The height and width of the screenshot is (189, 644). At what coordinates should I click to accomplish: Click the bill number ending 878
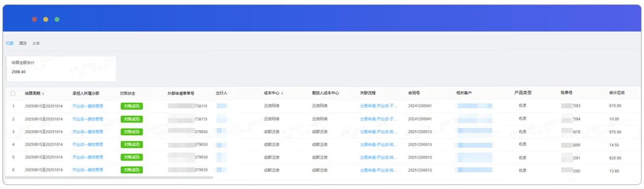pos(571,132)
